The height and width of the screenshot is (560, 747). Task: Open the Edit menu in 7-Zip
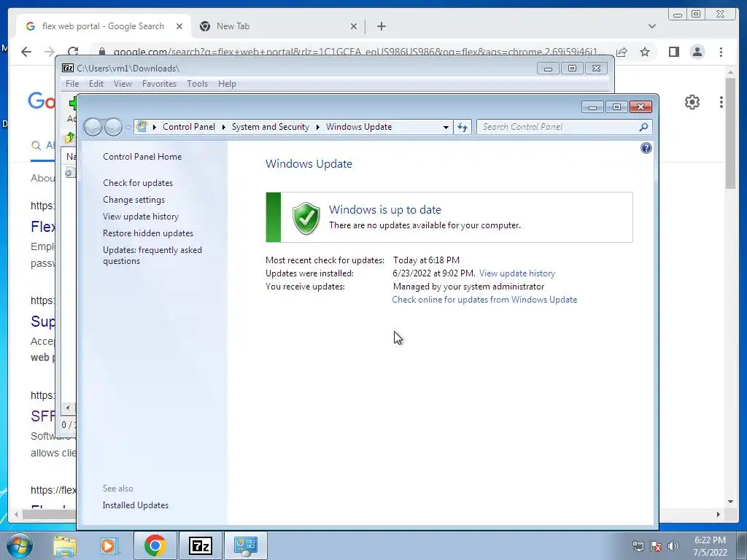click(x=96, y=84)
